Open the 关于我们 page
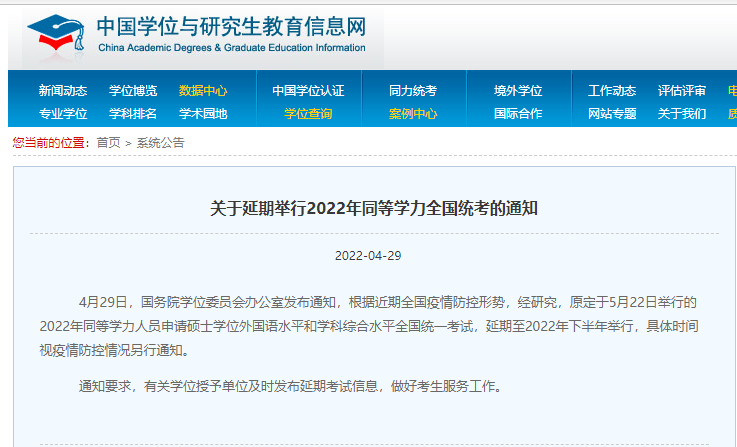This screenshot has width=737, height=447. click(x=682, y=114)
